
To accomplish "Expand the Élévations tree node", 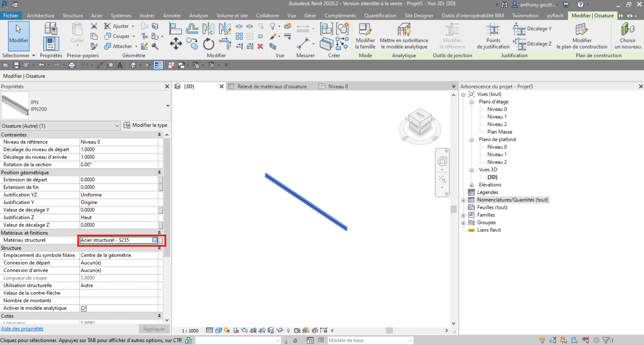I will click(472, 185).
